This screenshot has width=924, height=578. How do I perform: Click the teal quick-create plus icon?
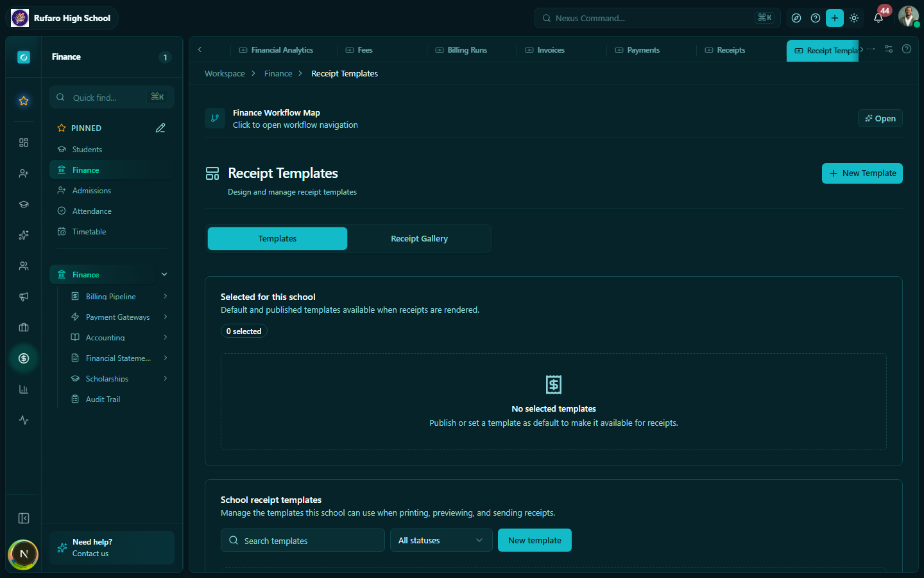pos(835,18)
